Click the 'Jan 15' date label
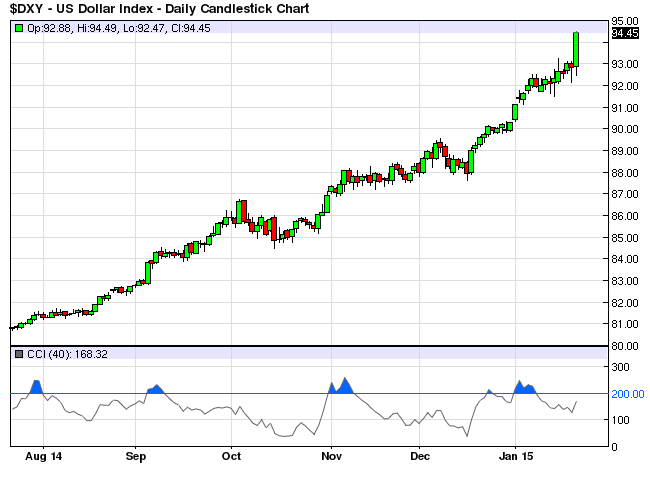This screenshot has width=650, height=487. click(x=516, y=456)
